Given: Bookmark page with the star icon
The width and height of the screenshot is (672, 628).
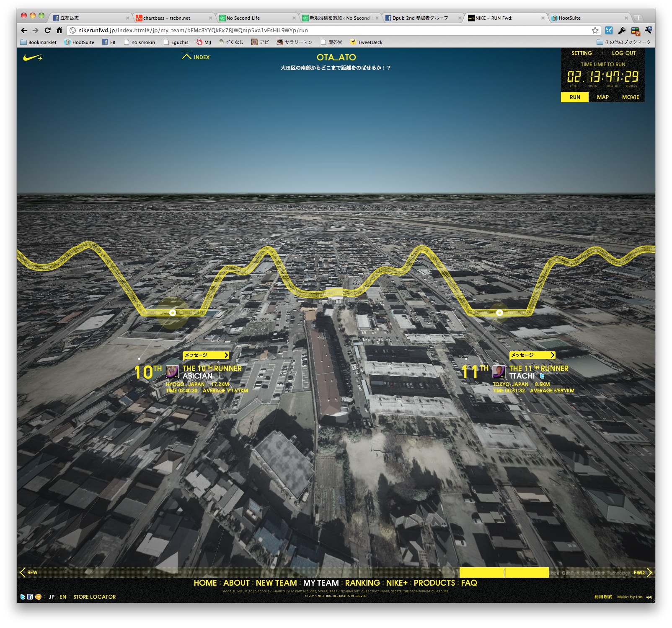Looking at the screenshot, I should click(x=595, y=30).
